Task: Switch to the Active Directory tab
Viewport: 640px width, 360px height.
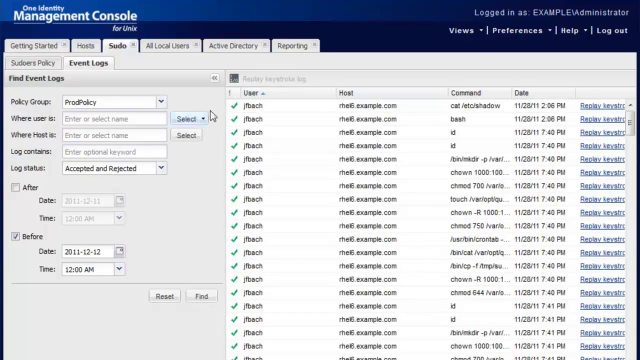Action: click(233, 46)
